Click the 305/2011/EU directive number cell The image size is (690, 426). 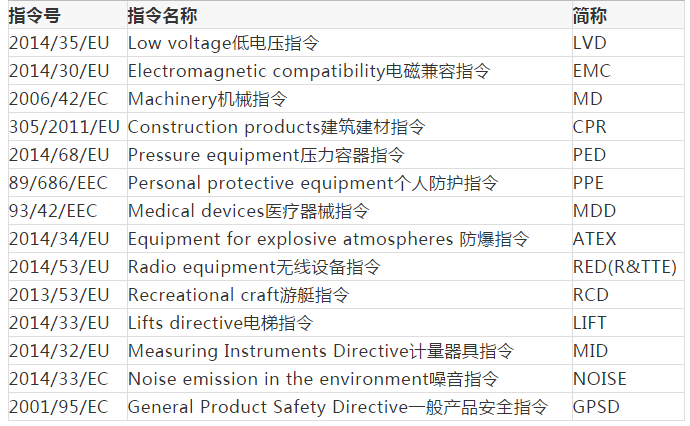64,127
